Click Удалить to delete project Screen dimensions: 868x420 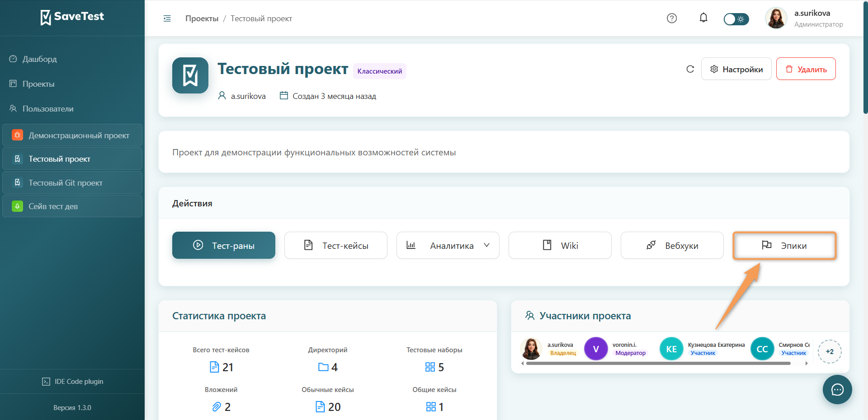coord(806,69)
